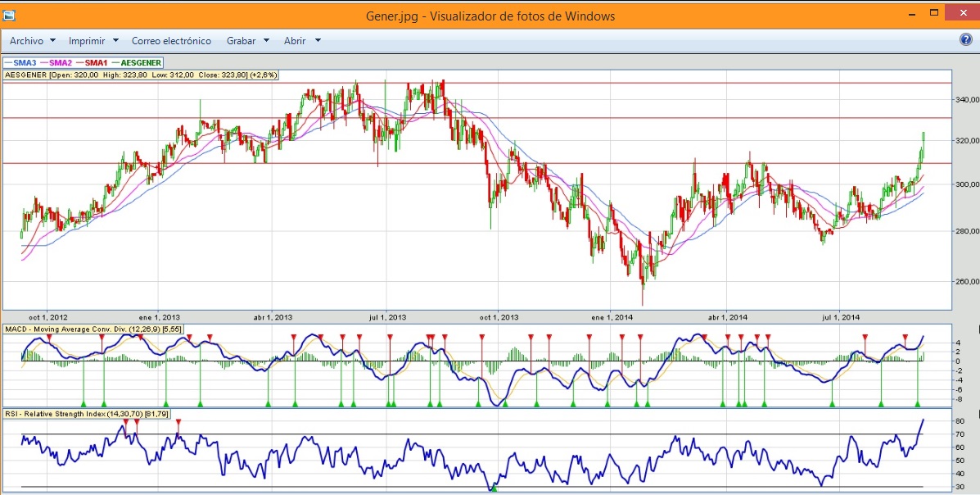Expand the Archivo dropdown arrow
The width and height of the screenshot is (980, 495).
coord(52,40)
